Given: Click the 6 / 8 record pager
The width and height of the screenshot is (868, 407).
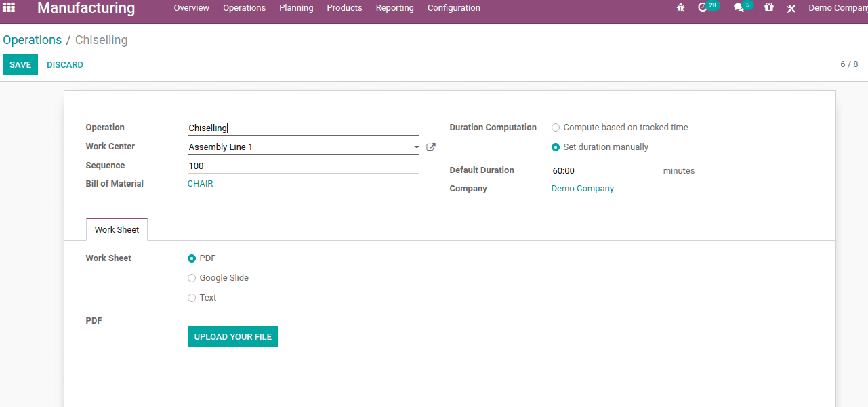Looking at the screenshot, I should coord(849,64).
